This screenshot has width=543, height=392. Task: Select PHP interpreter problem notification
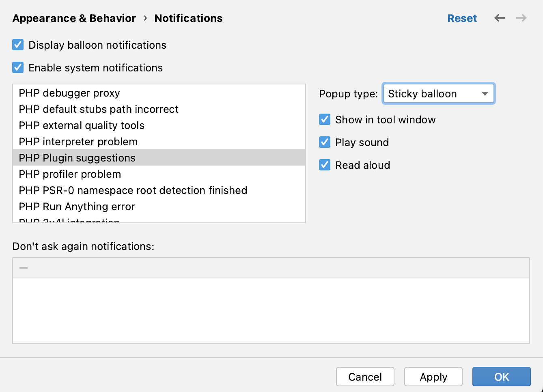point(78,142)
